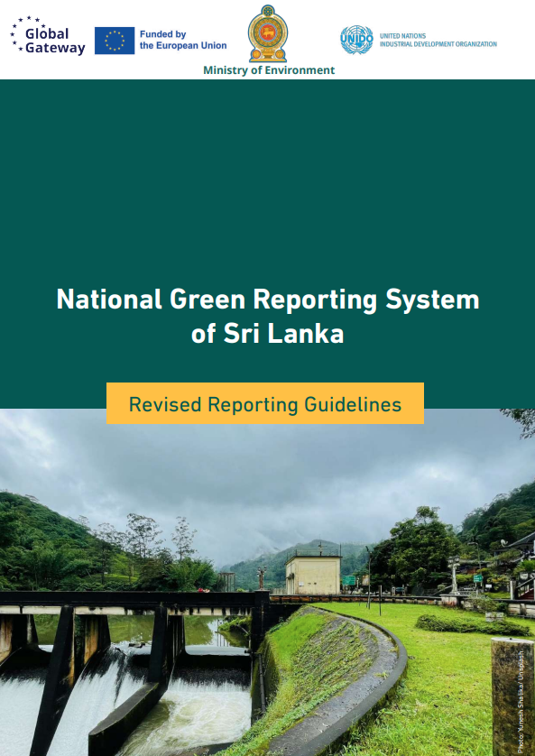Screen dimensions: 535x756
Task: Click the 'of Sri Lanka' title line
Action: (x=267, y=334)
